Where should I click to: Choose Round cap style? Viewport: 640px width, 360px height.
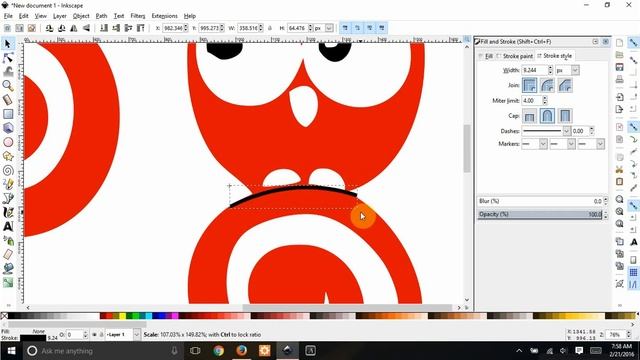coord(547,116)
